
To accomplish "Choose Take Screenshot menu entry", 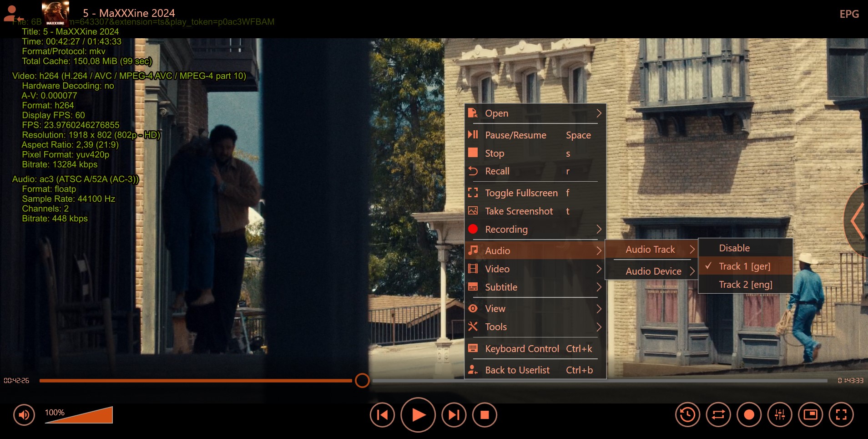I will coord(535,211).
